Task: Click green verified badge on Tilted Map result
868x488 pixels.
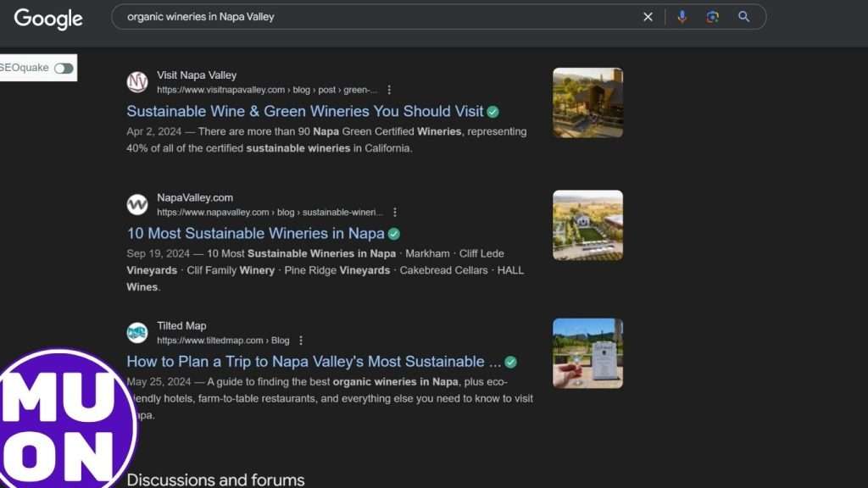Action: pos(510,363)
